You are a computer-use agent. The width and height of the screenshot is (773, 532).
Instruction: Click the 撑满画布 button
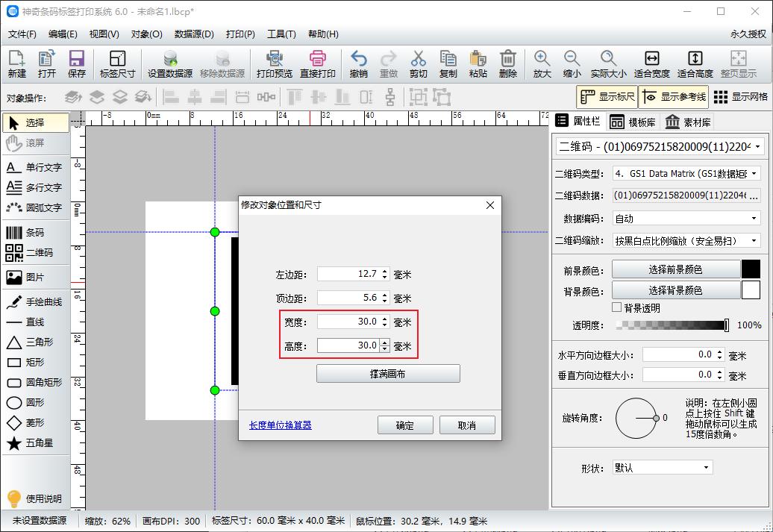pyautogui.click(x=387, y=374)
